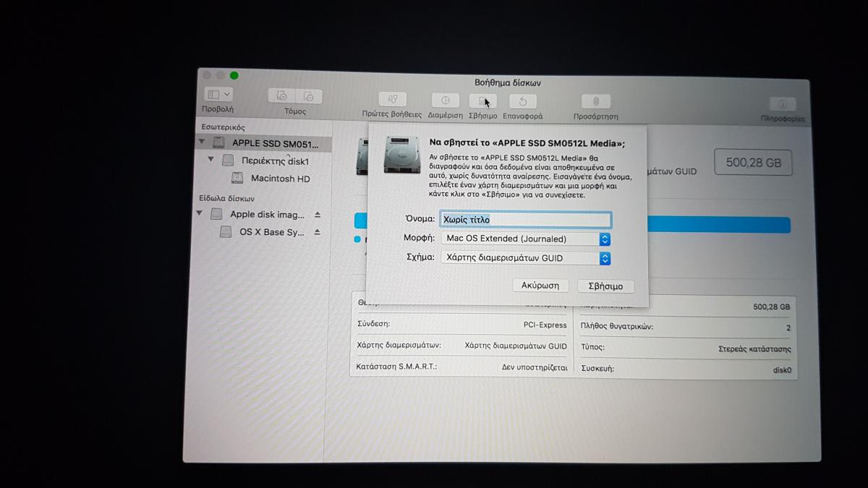Eject the OS X Base System volume
Image resolution: width=868 pixels, height=488 pixels.
317,232
